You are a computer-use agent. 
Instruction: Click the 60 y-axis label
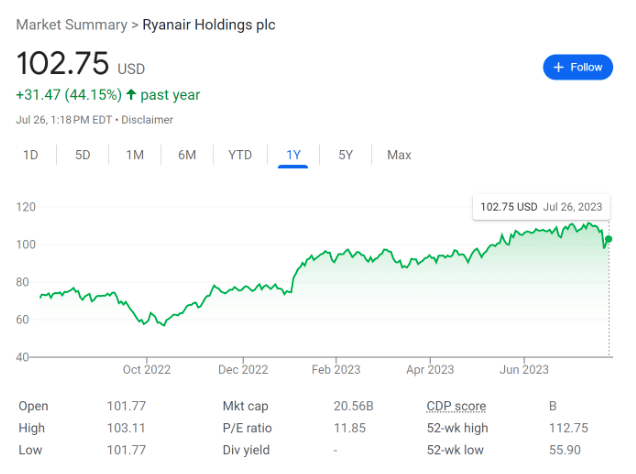22,320
